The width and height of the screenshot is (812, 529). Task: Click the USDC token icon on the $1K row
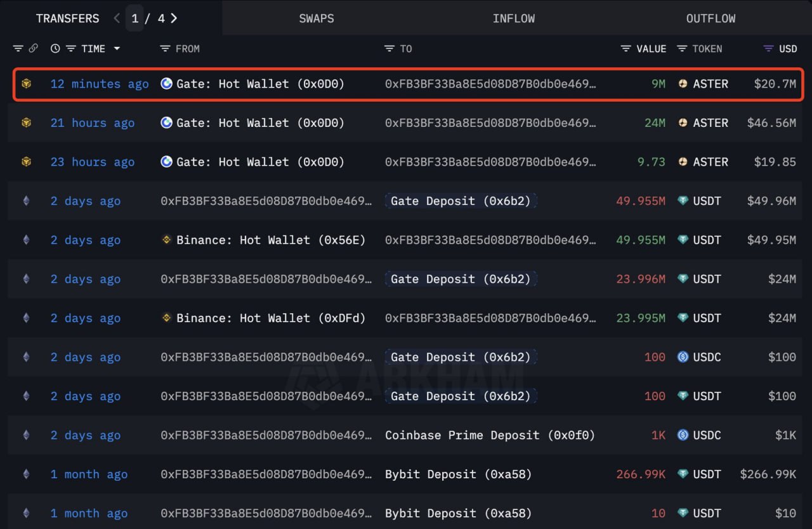(x=683, y=435)
